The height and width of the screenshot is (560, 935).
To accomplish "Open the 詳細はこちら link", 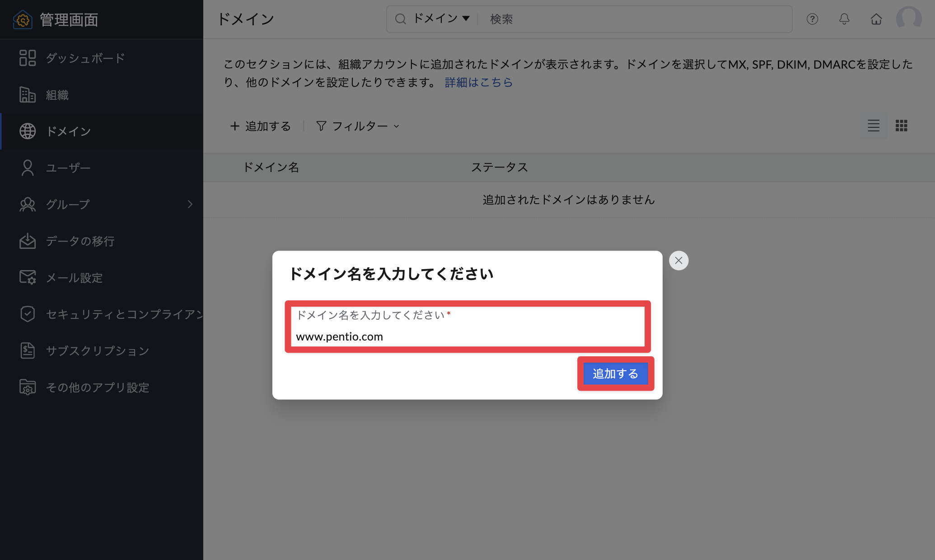I will click(x=479, y=82).
